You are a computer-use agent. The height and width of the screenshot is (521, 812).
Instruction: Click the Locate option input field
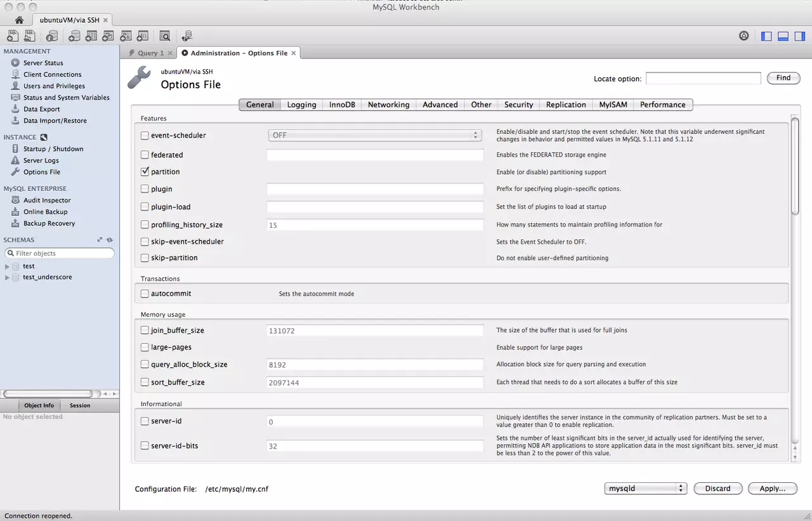click(x=703, y=78)
